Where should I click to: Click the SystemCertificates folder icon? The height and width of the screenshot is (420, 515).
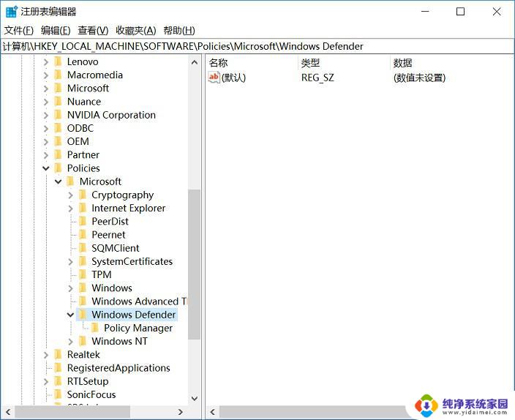point(83,261)
